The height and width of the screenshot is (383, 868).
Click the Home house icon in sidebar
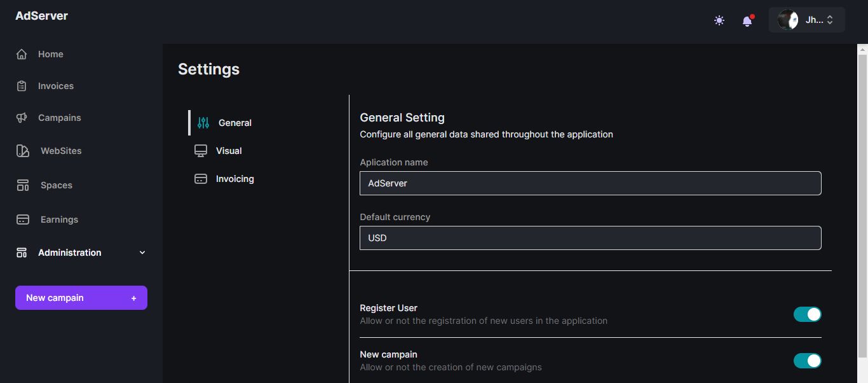(22, 54)
